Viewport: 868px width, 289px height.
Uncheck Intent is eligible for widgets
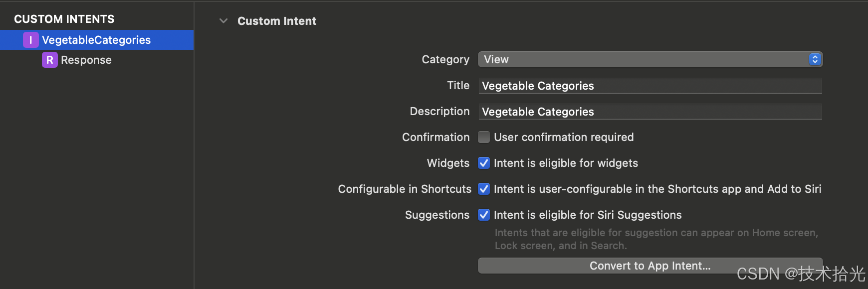coord(484,163)
